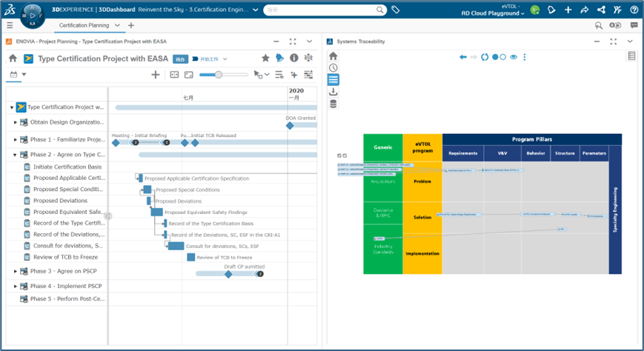Expand Obtain Design Organization row

pos(16,122)
